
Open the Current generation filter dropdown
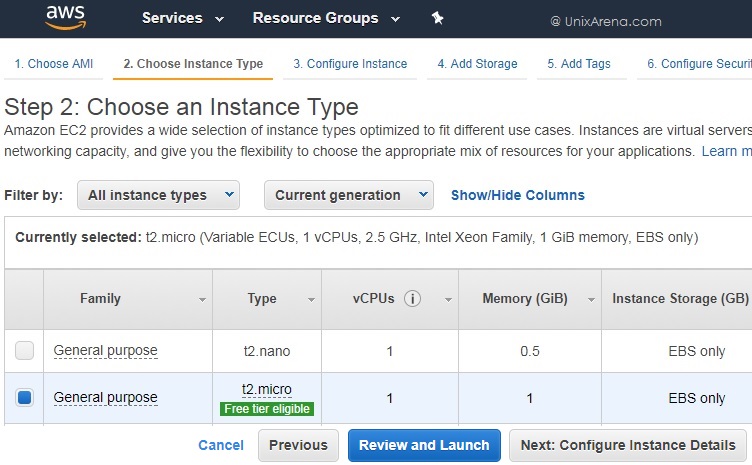[x=349, y=195]
